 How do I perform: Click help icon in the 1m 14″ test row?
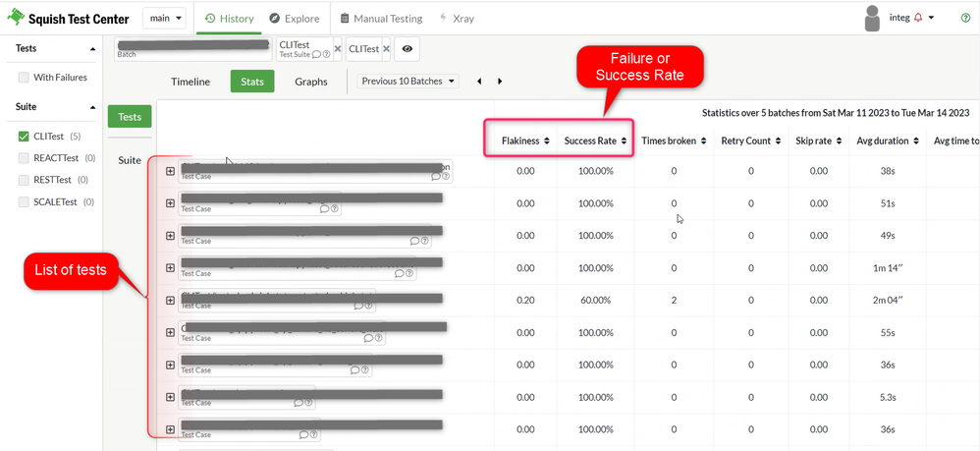[x=409, y=273]
